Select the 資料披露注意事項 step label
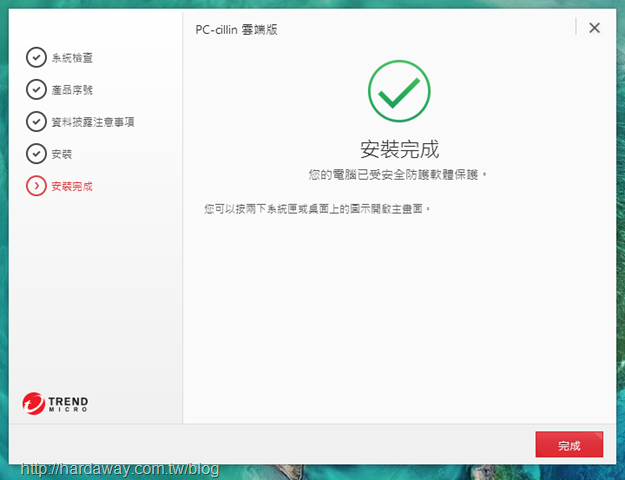This screenshot has width=625, height=480. (x=93, y=122)
